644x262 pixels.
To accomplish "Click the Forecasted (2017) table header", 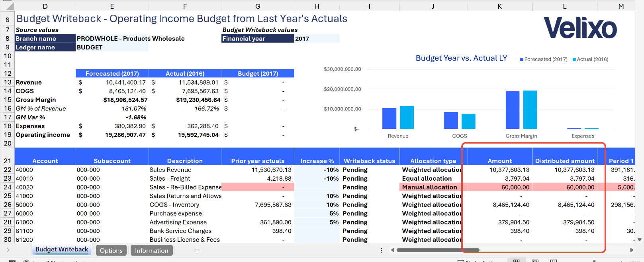I will pyautogui.click(x=112, y=73).
